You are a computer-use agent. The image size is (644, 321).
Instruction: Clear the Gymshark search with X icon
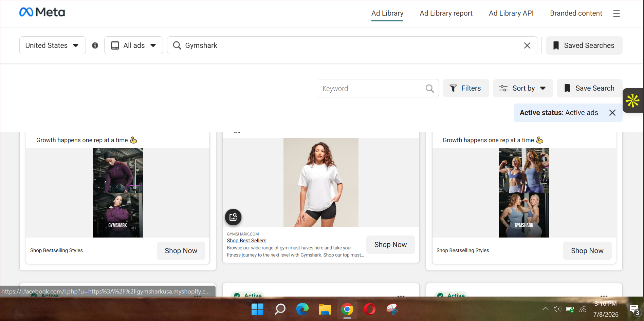click(527, 45)
